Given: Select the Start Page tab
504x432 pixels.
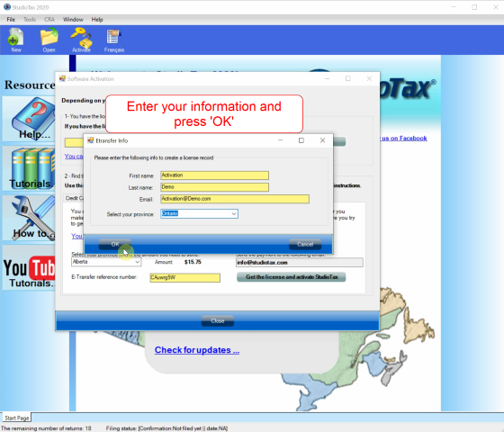Looking at the screenshot, I should coord(17,418).
